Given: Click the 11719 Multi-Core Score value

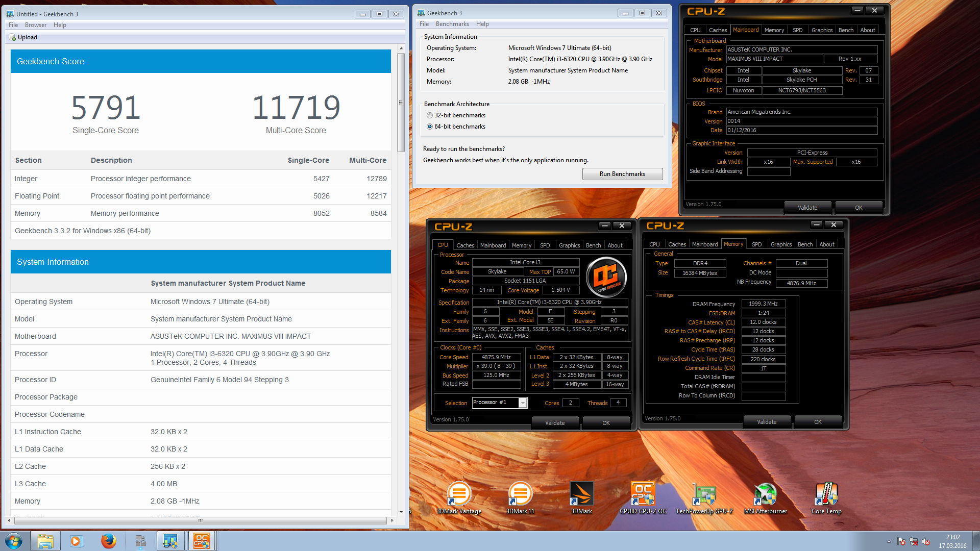Looking at the screenshot, I should pyautogui.click(x=296, y=108).
